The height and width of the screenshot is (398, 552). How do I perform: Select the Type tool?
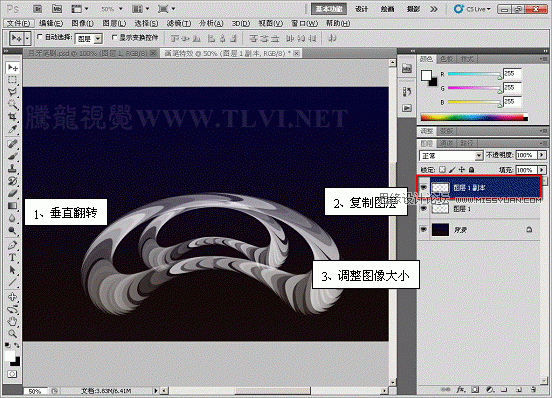pos(12,257)
